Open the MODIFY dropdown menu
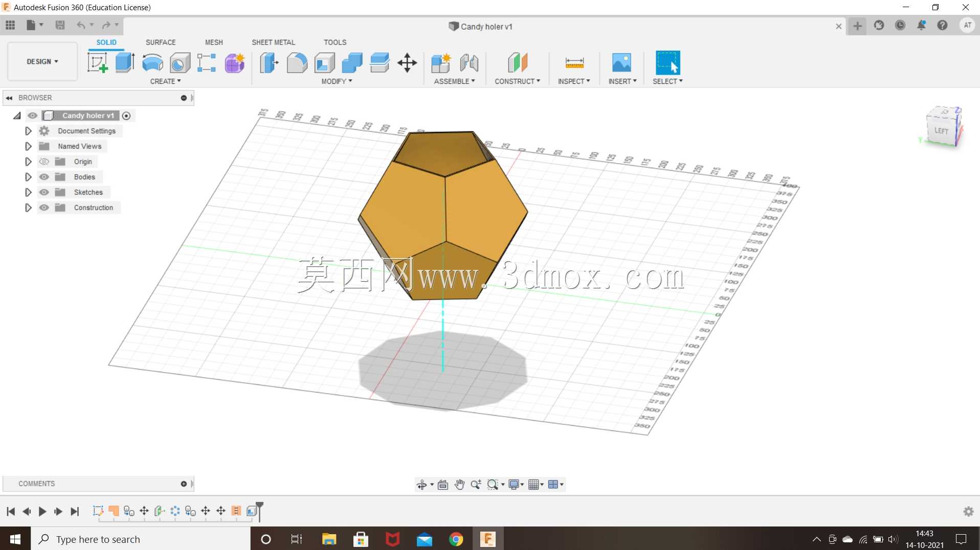Viewport: 980px width, 550px height. pyautogui.click(x=337, y=81)
